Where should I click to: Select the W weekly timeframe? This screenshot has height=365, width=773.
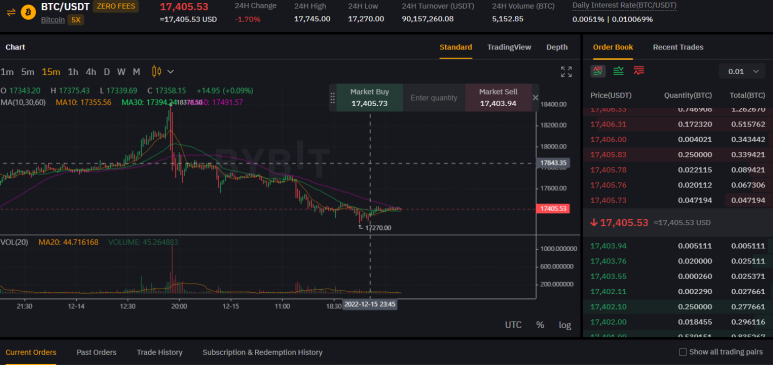[x=121, y=72]
